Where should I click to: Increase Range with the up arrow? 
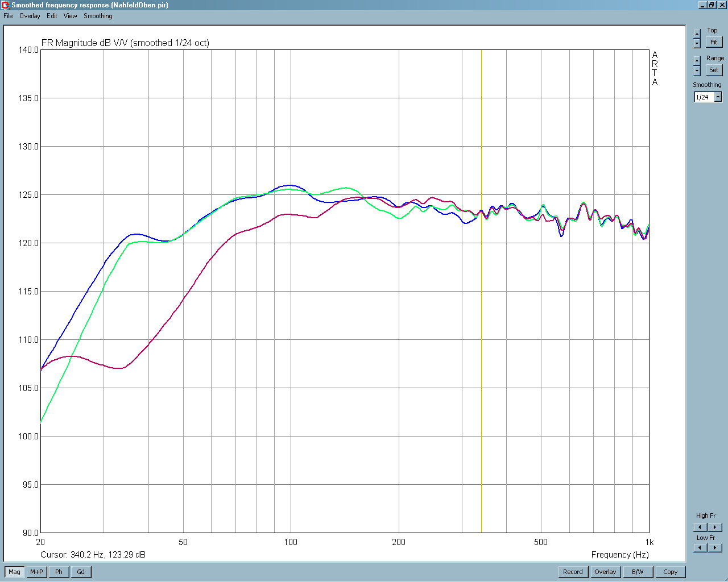697,60
